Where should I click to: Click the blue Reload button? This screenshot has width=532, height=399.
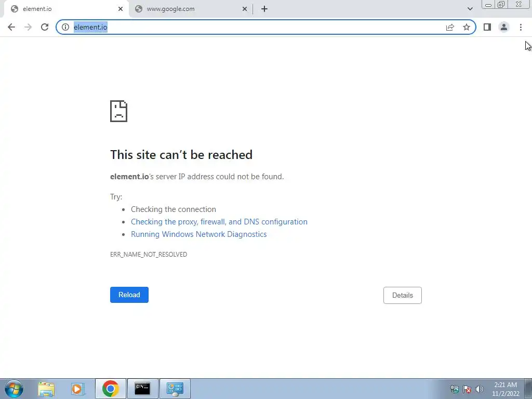(x=129, y=295)
